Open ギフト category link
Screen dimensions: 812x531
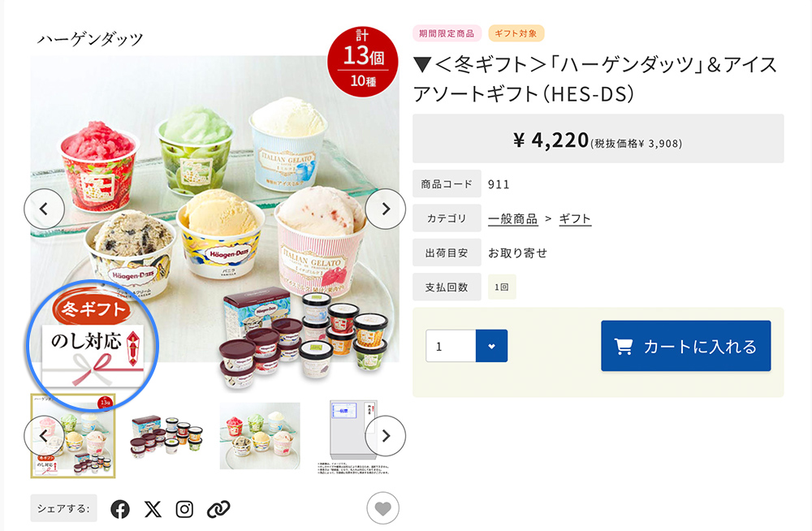point(575,218)
